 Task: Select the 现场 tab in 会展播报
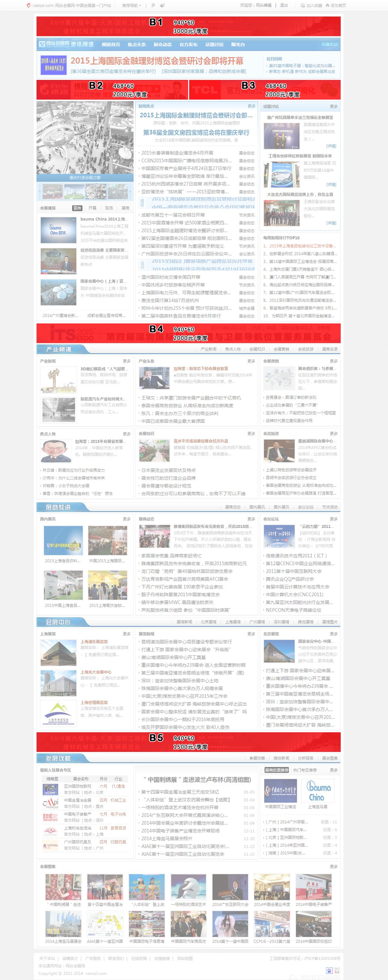click(x=109, y=208)
